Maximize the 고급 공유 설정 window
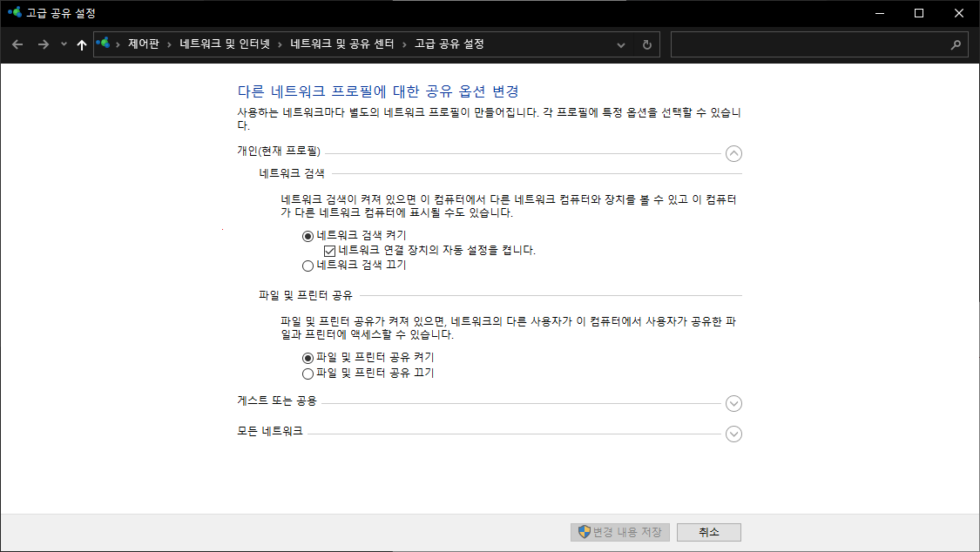 pos(919,13)
